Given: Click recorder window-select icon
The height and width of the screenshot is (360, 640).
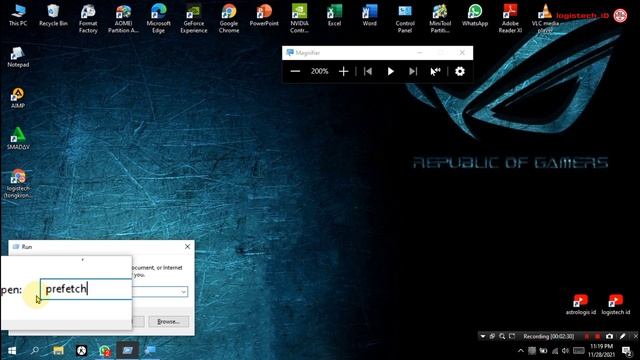Looking at the screenshot, I should point(492,336).
